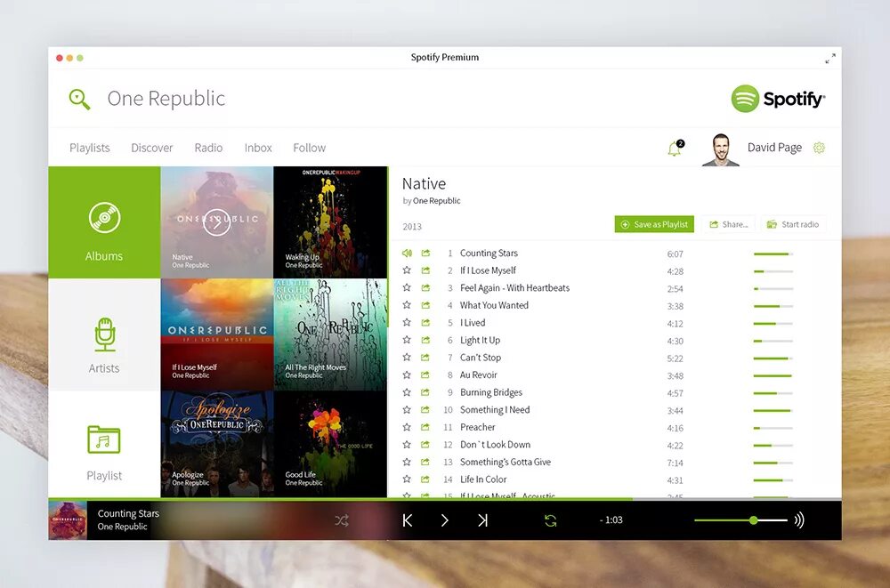Star the track Something I Need
Image resolution: width=890 pixels, height=588 pixels.
407,409
